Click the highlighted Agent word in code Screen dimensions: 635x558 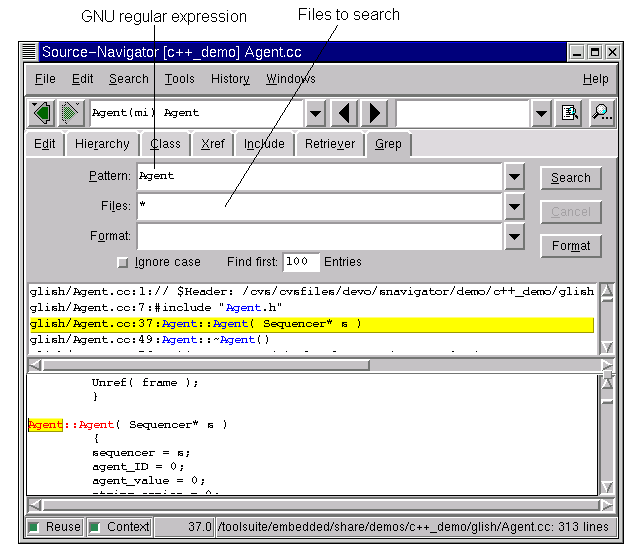[x=45, y=425]
